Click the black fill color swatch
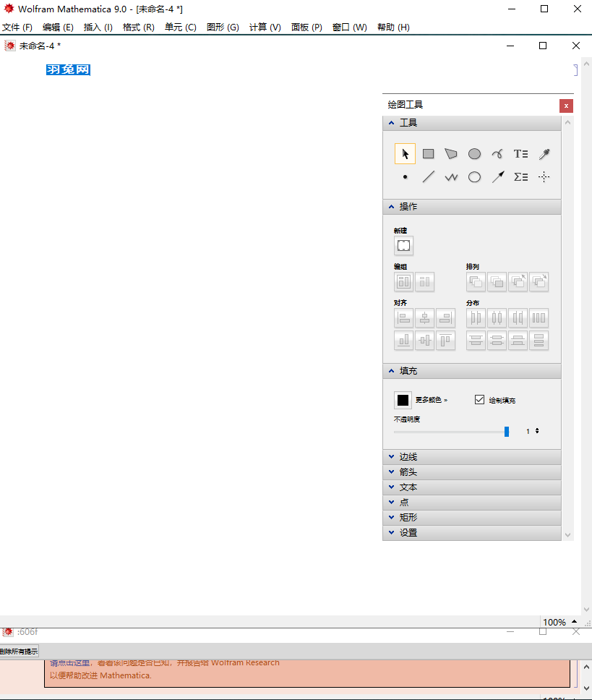 tap(403, 399)
